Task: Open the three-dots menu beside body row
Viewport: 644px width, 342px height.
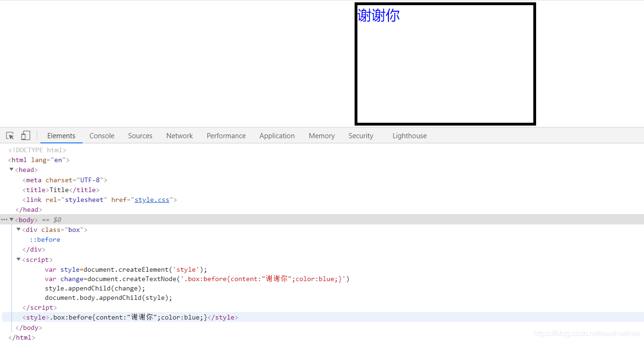Action: point(4,220)
